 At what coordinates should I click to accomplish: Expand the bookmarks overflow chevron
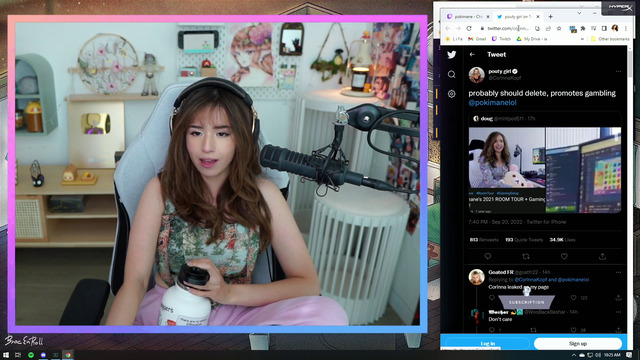pos(583,39)
